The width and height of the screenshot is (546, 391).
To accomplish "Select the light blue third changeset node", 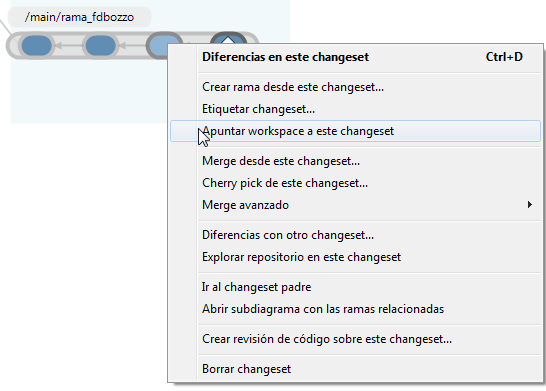I will pos(158,45).
